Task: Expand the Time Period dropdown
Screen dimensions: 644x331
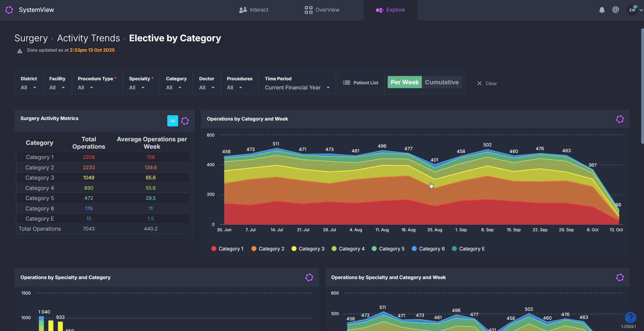Action: click(297, 87)
